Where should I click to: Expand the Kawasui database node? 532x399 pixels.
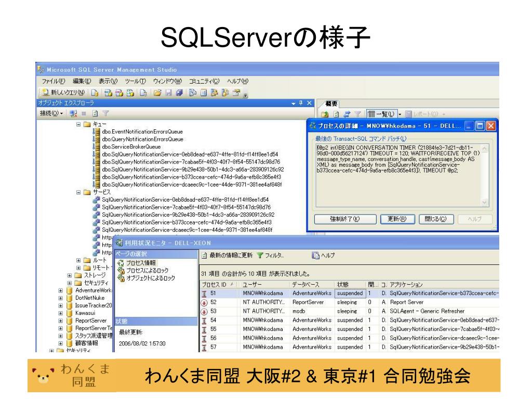click(x=61, y=313)
